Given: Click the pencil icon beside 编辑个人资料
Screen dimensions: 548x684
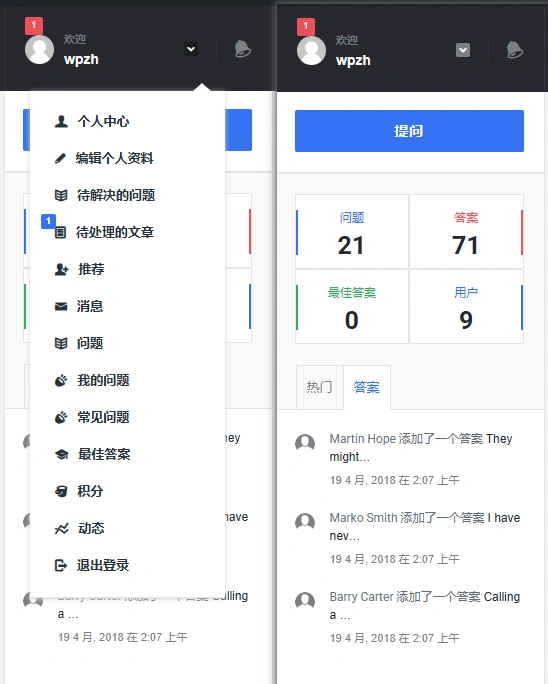Looking at the screenshot, I should (61, 158).
